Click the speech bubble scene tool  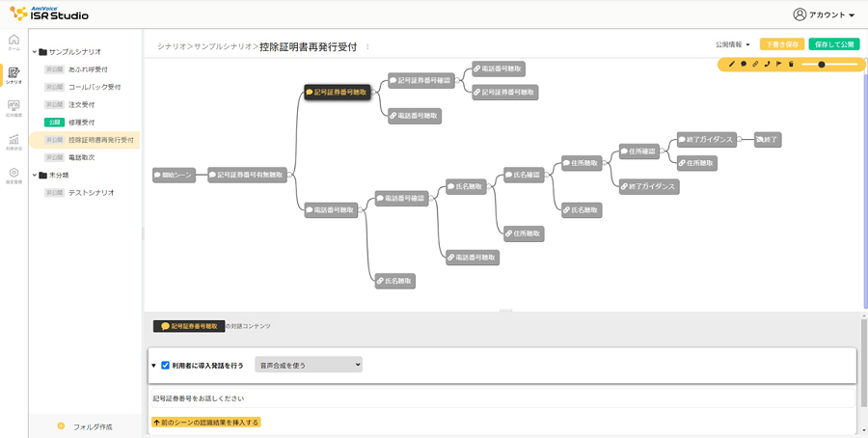point(744,65)
